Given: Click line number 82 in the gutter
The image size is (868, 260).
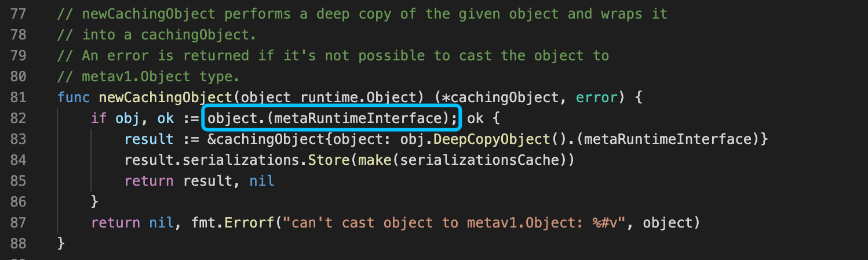Looking at the screenshot, I should [x=19, y=118].
